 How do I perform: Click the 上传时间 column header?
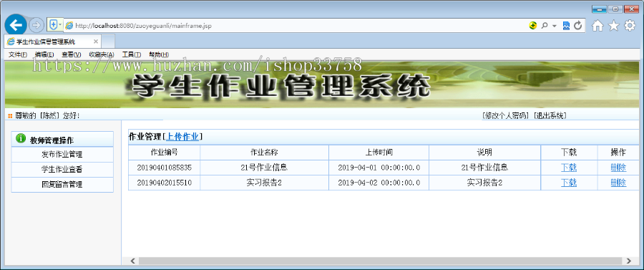point(379,153)
